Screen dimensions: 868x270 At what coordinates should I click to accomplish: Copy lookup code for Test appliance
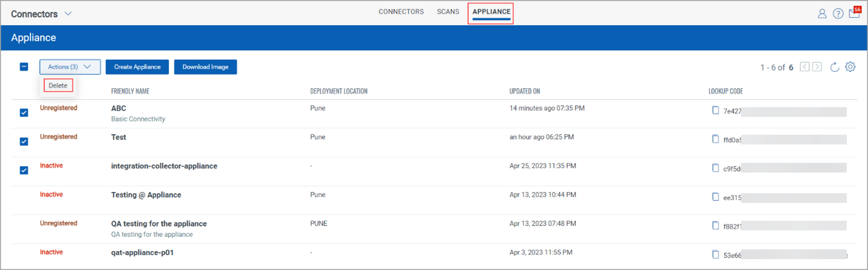click(715, 139)
